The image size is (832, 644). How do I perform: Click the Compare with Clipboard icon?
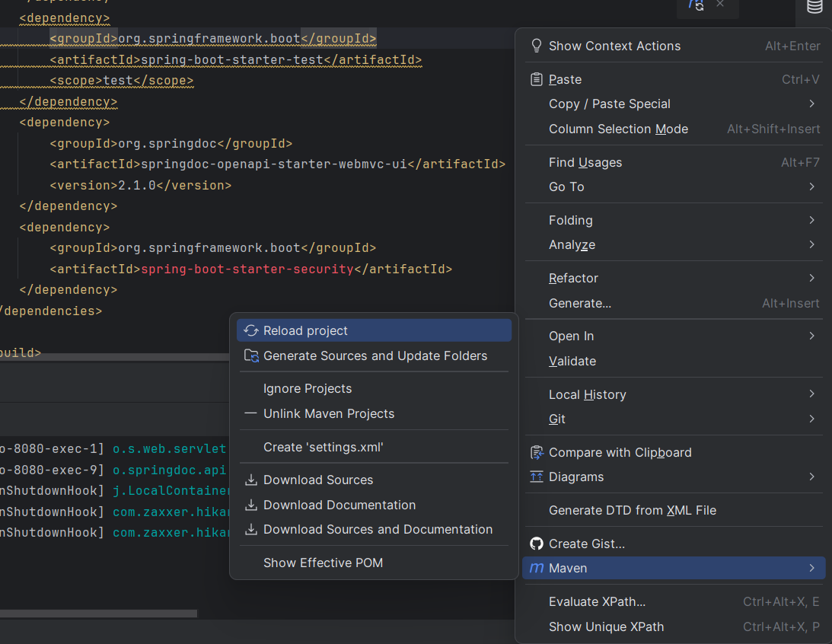point(537,452)
